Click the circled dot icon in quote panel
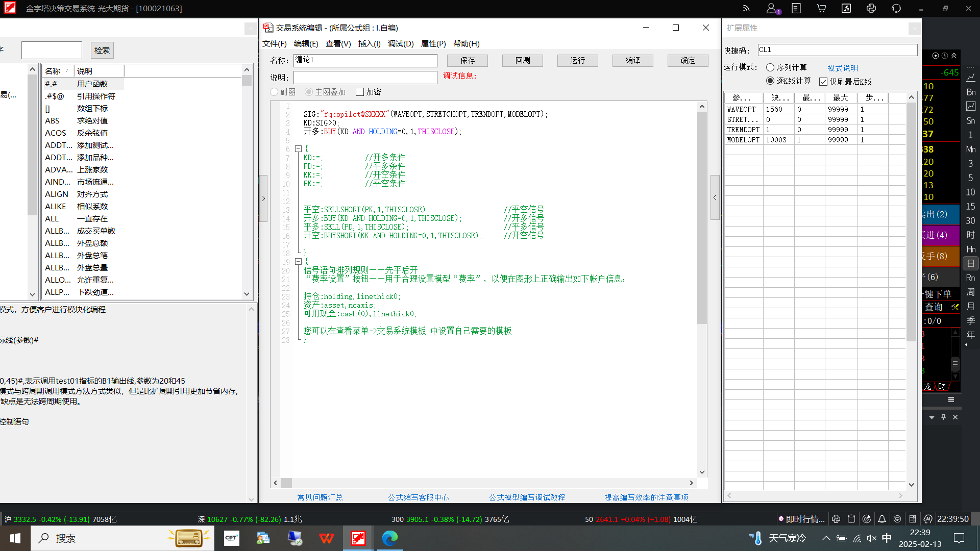 [936, 56]
